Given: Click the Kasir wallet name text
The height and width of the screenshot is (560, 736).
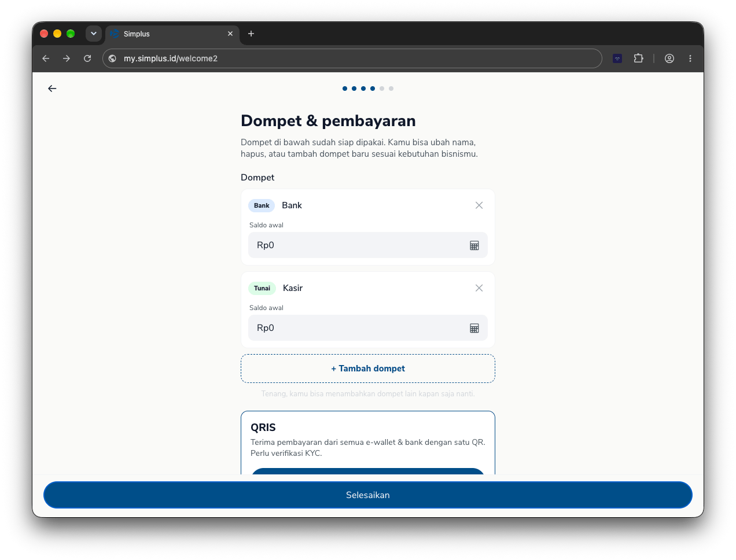Looking at the screenshot, I should pos(293,288).
